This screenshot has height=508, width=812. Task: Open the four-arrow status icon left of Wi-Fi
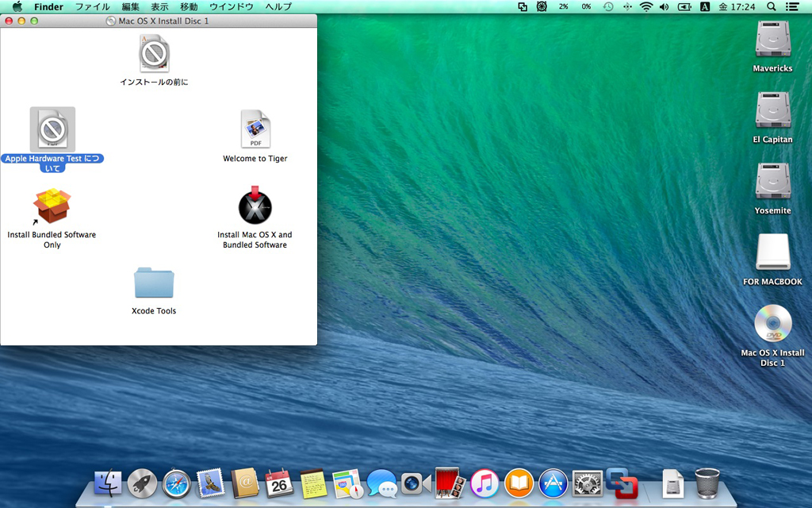pos(627,6)
